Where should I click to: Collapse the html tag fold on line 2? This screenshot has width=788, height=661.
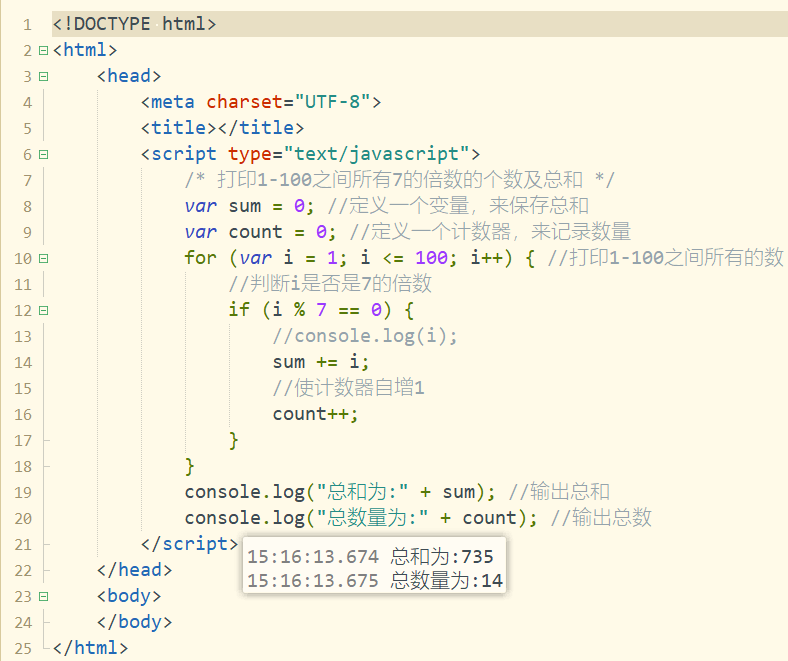[x=44, y=50]
